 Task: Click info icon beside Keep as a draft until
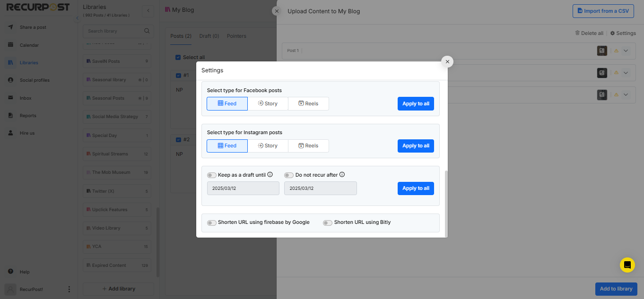(270, 175)
